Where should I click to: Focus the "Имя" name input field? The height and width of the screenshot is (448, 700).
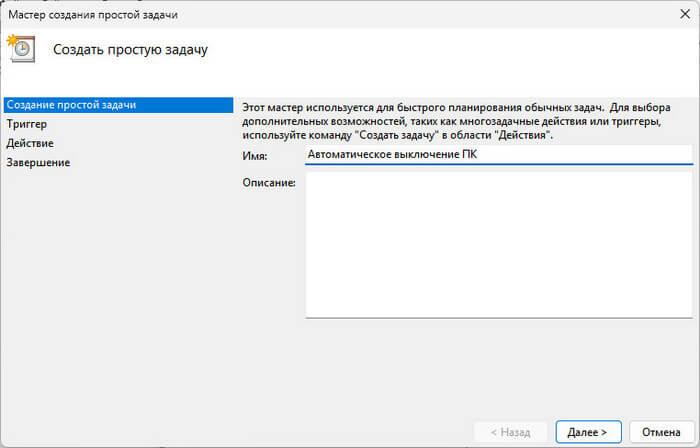(498, 155)
